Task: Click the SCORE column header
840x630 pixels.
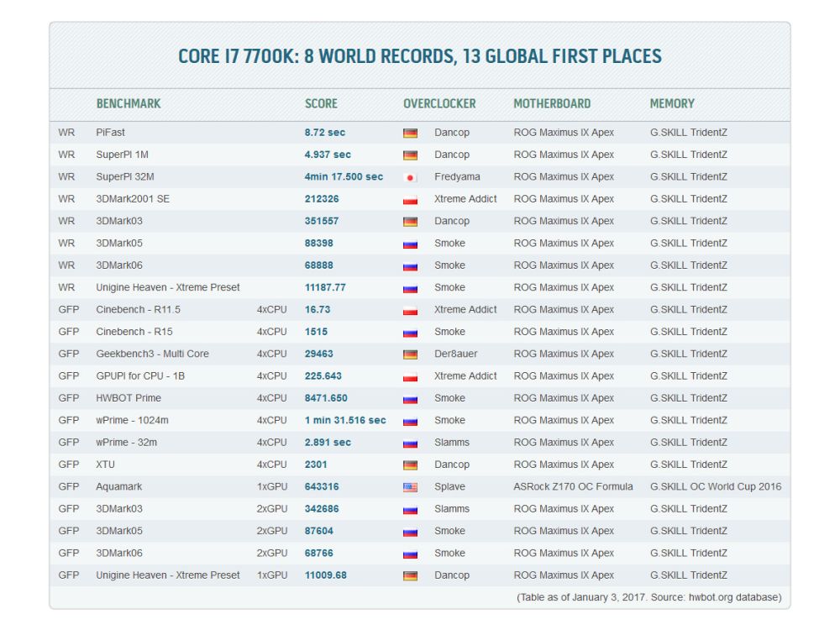Action: pos(321,103)
